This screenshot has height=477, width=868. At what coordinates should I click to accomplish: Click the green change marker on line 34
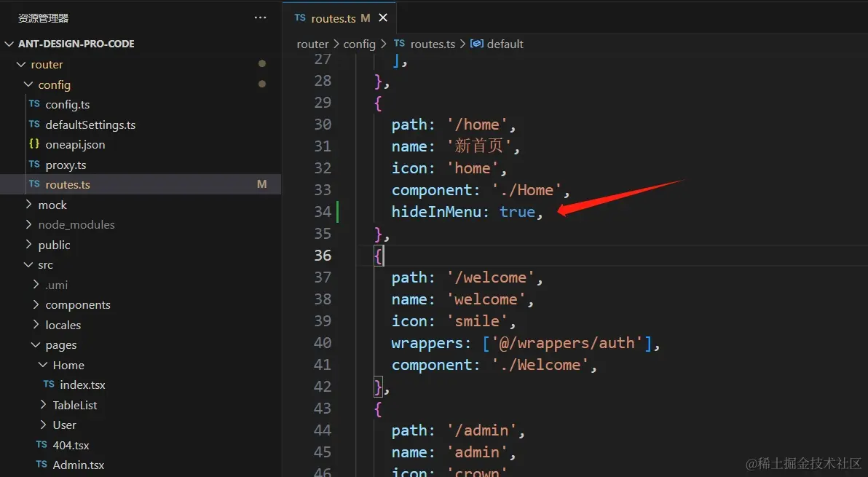tap(338, 211)
